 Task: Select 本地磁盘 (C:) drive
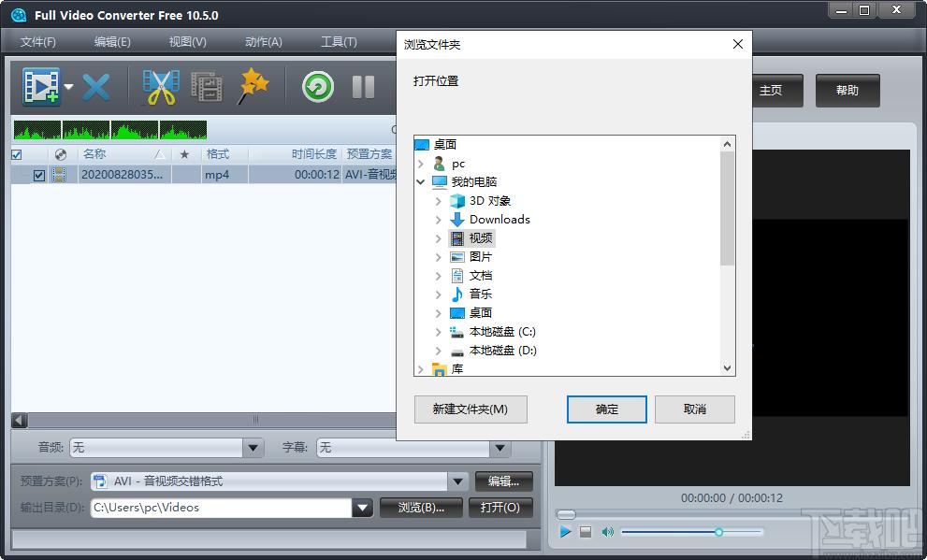pos(493,332)
